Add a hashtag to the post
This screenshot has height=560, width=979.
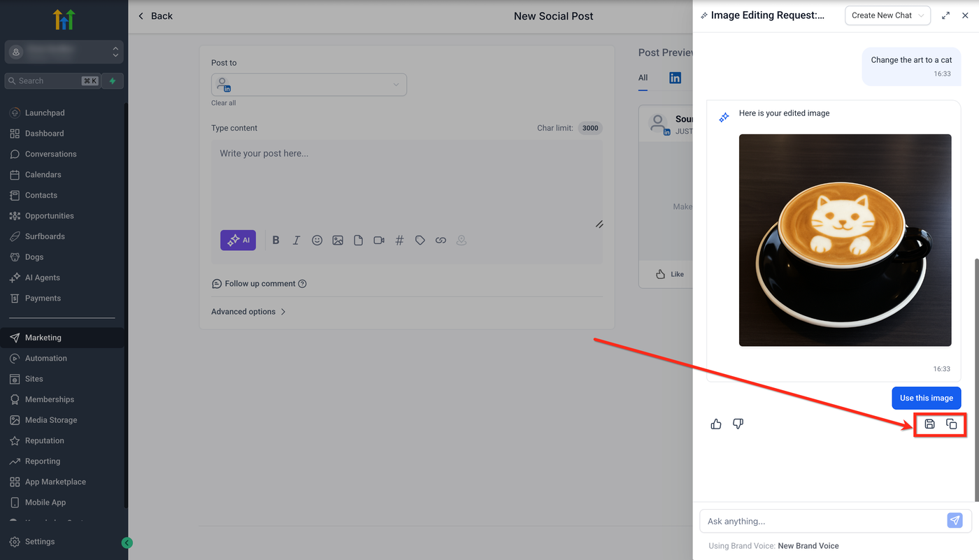pyautogui.click(x=399, y=240)
